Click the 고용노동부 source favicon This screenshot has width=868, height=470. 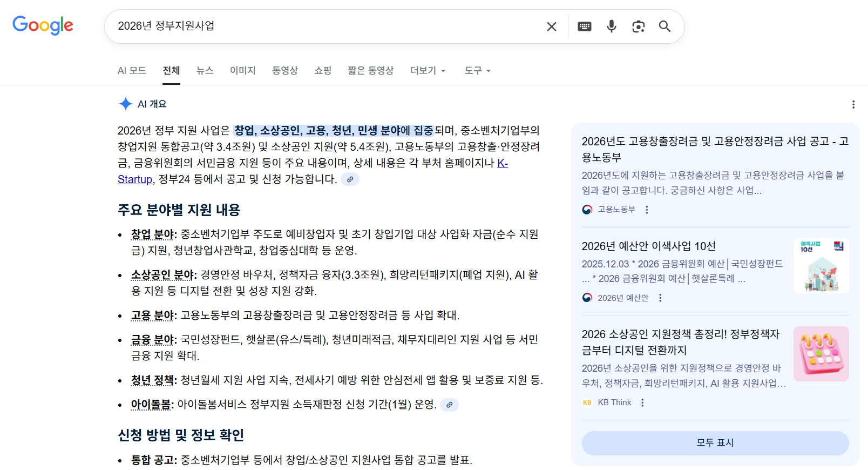[x=587, y=210]
